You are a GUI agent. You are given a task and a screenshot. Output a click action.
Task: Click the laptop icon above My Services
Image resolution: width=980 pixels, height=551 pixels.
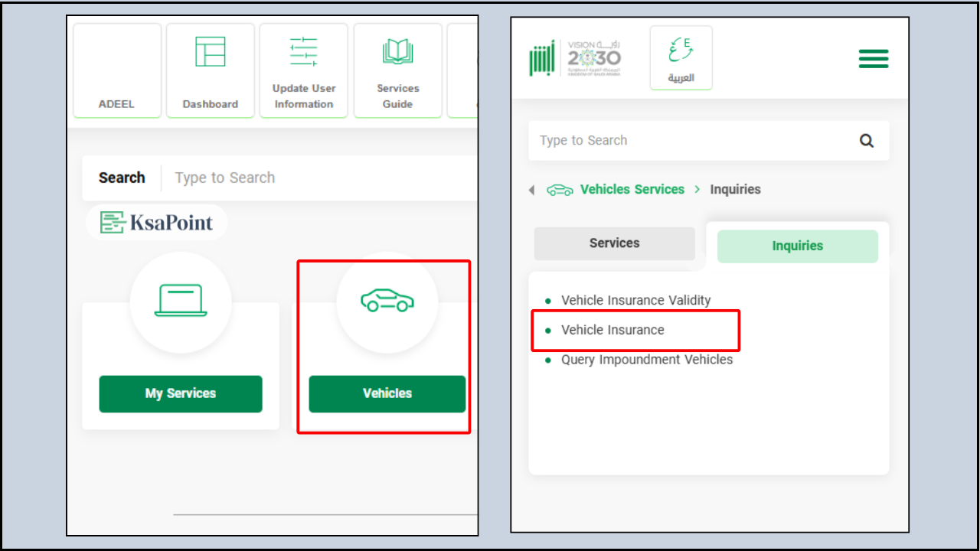pyautogui.click(x=181, y=300)
